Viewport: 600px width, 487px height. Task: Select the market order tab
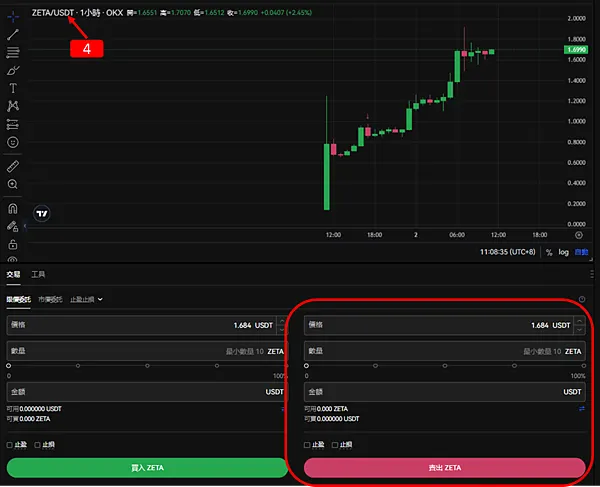click(50, 299)
